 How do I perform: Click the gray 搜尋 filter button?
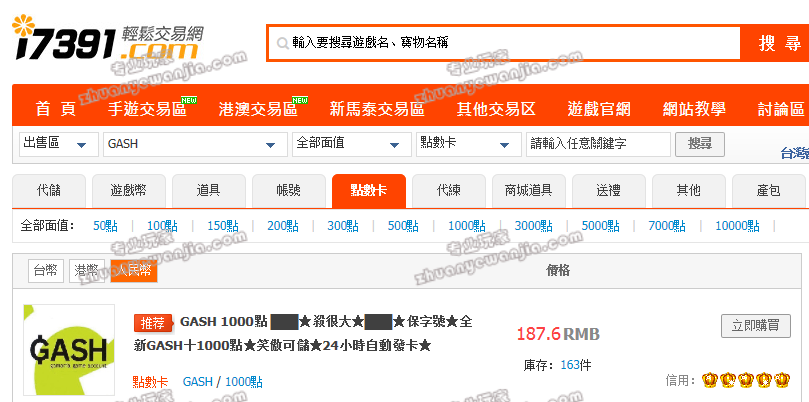coord(700,144)
